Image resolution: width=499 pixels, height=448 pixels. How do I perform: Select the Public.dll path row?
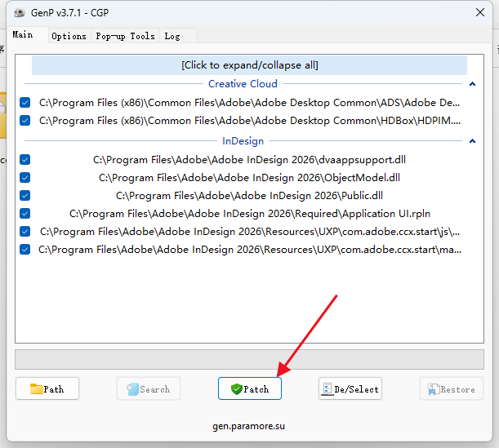tap(249, 195)
